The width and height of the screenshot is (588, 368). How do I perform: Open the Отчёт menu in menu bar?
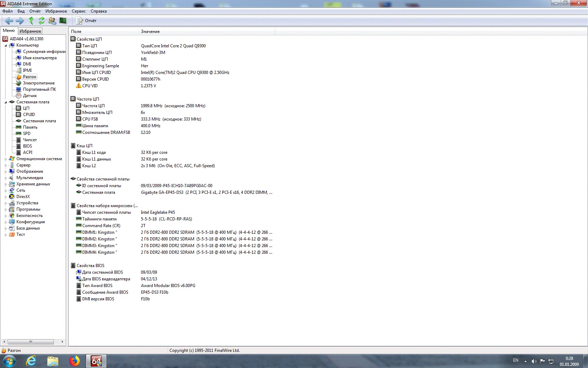(35, 11)
